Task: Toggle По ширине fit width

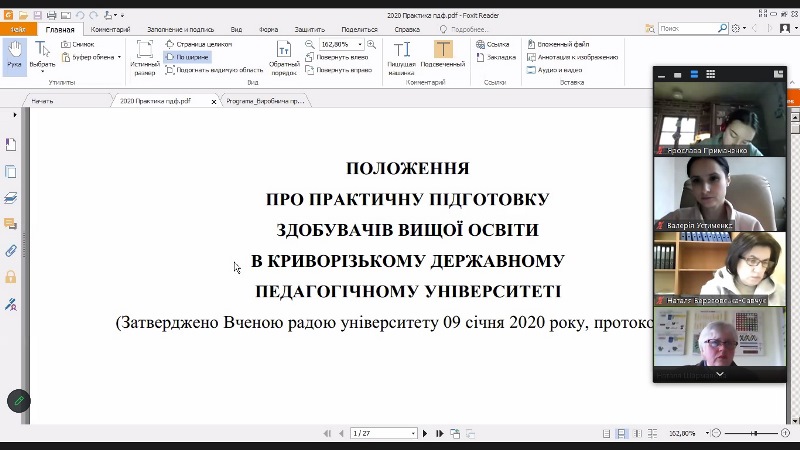Action: (187, 57)
